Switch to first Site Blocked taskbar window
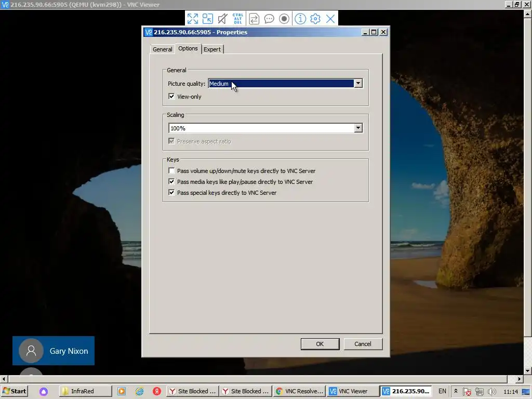 coord(192,391)
